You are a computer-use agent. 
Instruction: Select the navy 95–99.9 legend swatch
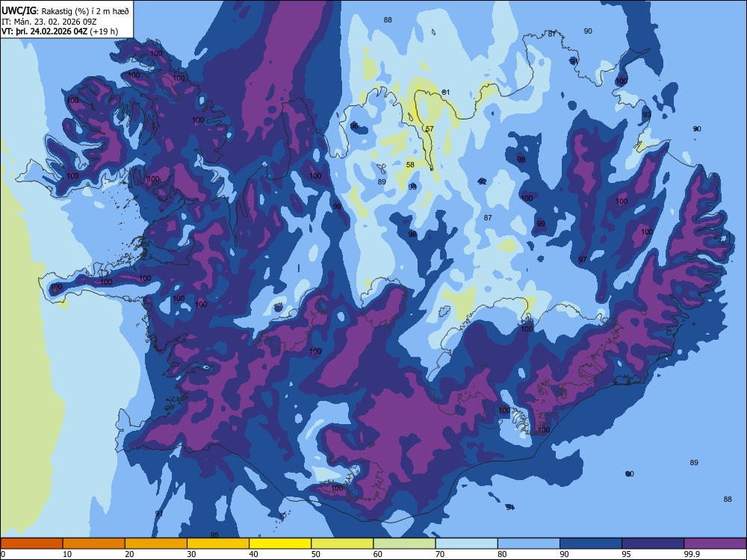tap(653, 544)
